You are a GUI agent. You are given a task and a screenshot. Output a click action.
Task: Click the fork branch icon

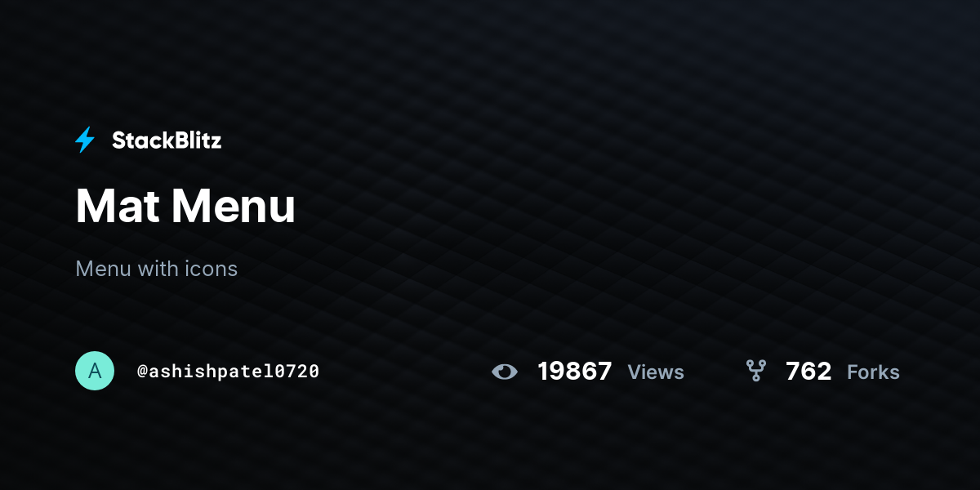756,371
